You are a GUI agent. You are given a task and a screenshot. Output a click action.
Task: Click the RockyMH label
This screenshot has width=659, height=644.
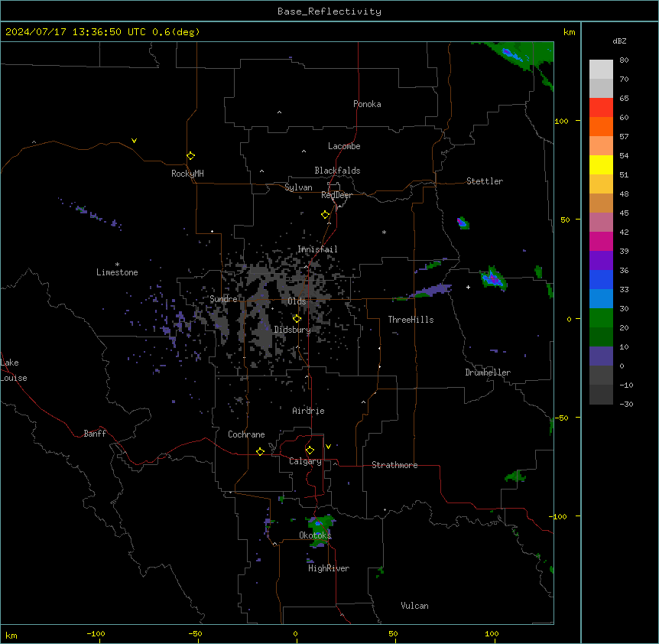point(187,174)
